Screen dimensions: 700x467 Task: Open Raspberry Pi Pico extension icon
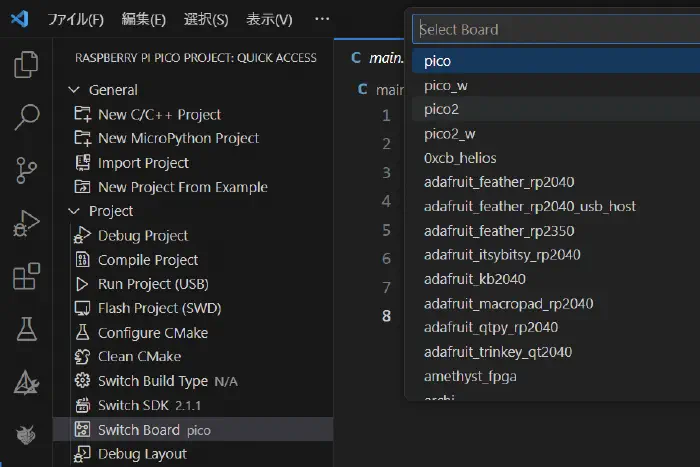coord(26,435)
